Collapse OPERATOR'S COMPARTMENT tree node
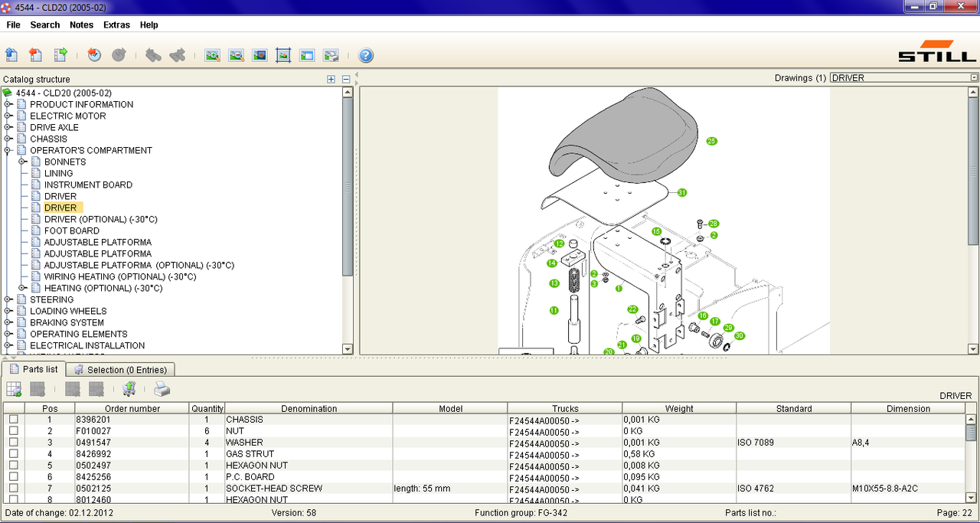 pyautogui.click(x=8, y=150)
